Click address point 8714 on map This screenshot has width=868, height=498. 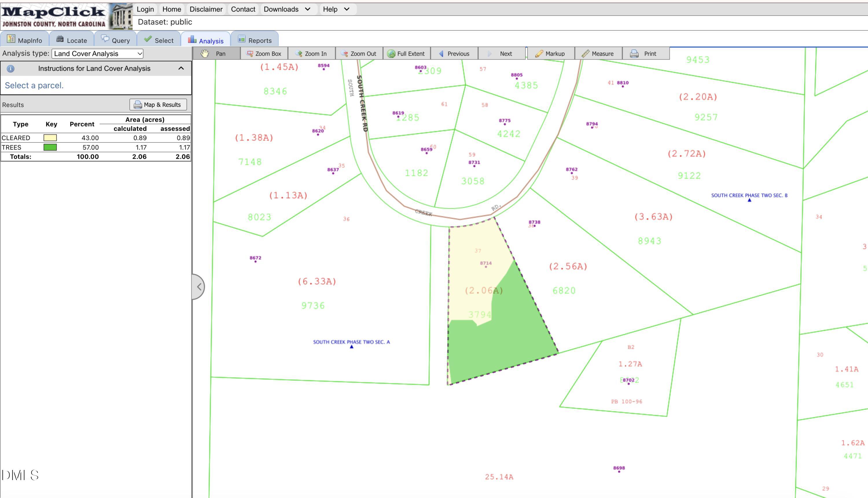pyautogui.click(x=486, y=264)
